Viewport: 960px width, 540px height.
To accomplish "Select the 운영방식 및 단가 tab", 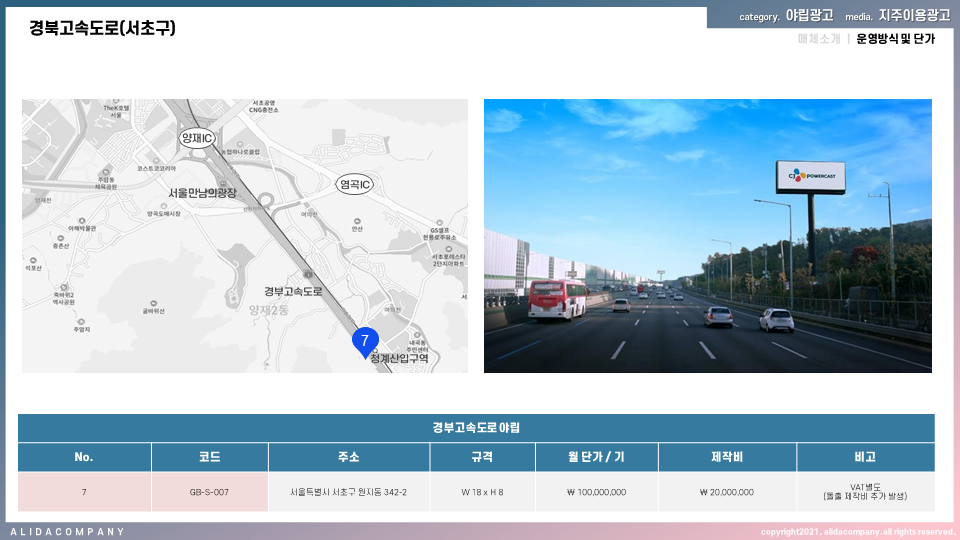I will tap(895, 39).
